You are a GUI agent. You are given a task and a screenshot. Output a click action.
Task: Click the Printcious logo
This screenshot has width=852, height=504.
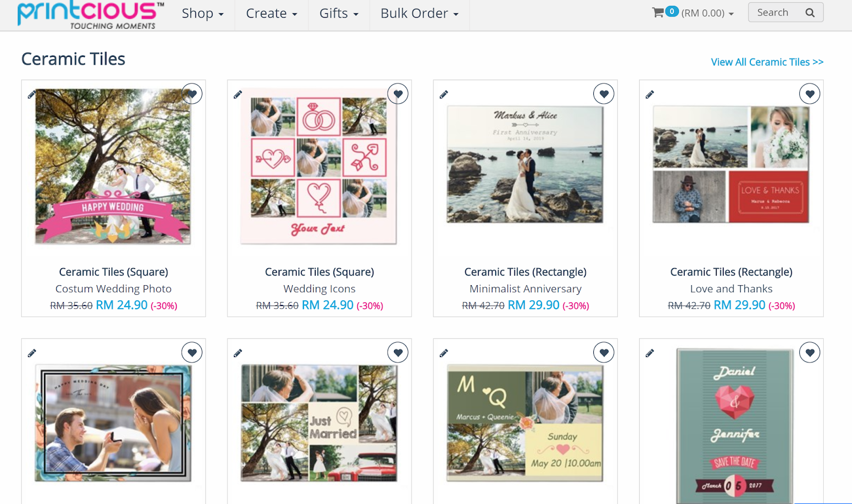(91, 14)
